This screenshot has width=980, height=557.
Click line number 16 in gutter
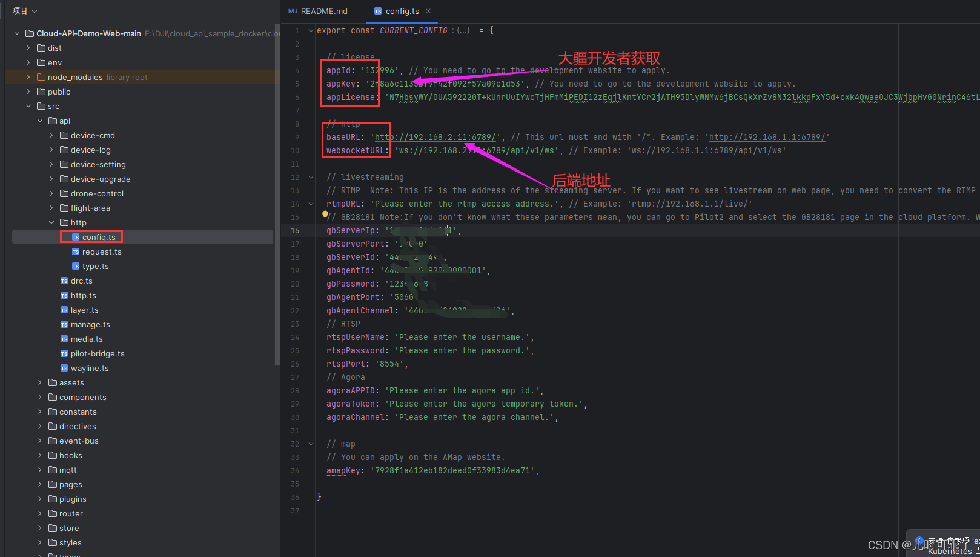point(295,230)
